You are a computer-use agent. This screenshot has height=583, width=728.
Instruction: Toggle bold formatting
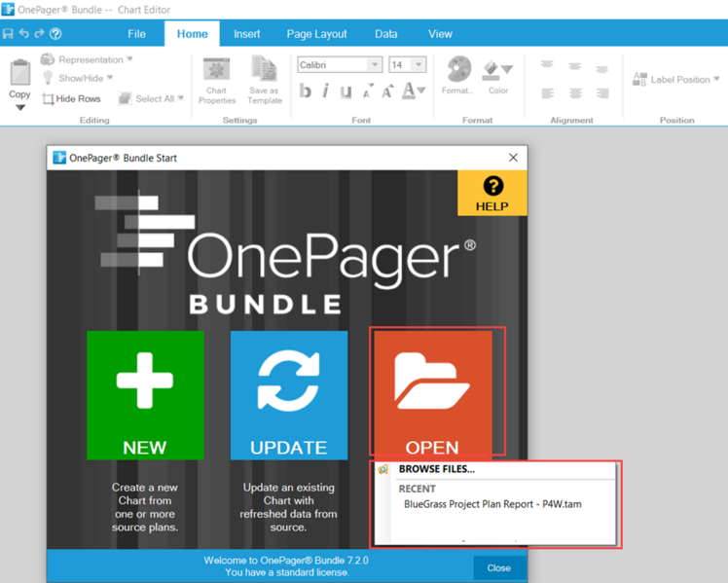305,91
